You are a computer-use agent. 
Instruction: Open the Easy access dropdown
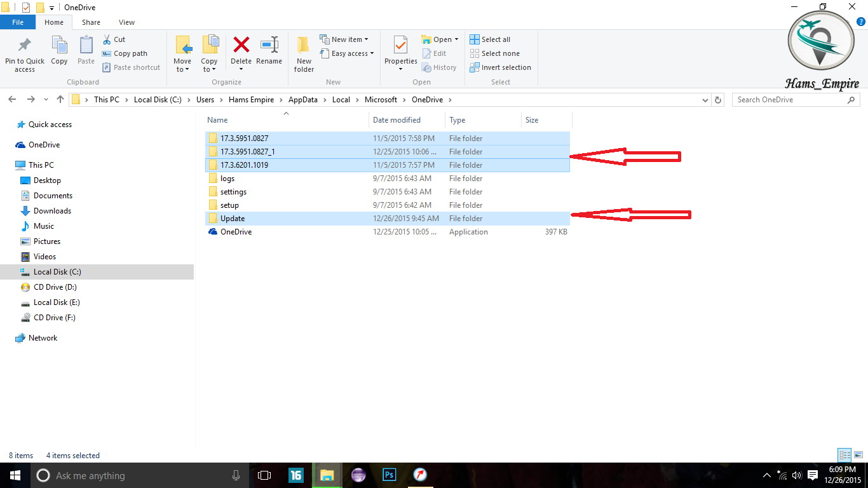346,53
